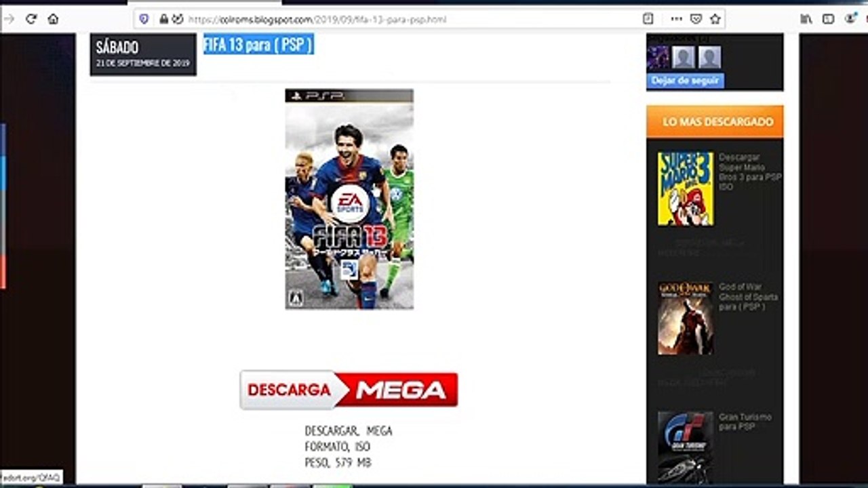The width and height of the screenshot is (868, 488).
Task: Click the PESO. 579 MB text line
Action: [338, 463]
